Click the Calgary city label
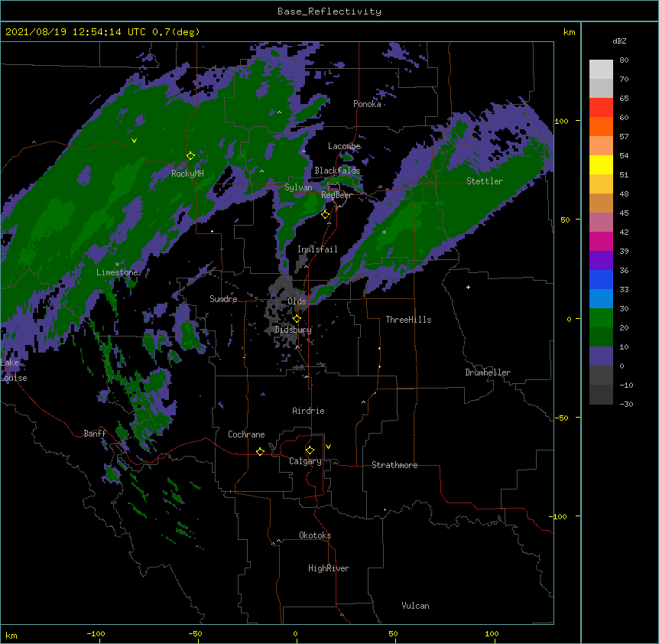This screenshot has height=644, width=659. tap(306, 461)
